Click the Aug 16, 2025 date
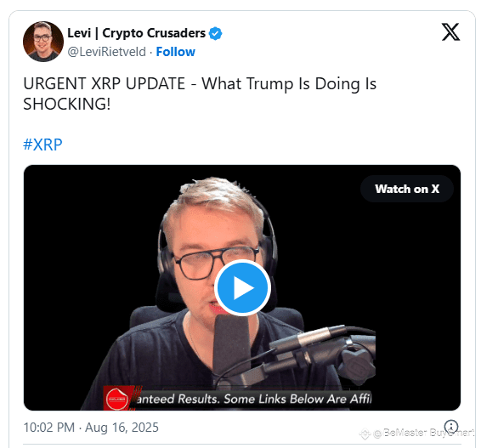The image size is (481, 448). (122, 428)
